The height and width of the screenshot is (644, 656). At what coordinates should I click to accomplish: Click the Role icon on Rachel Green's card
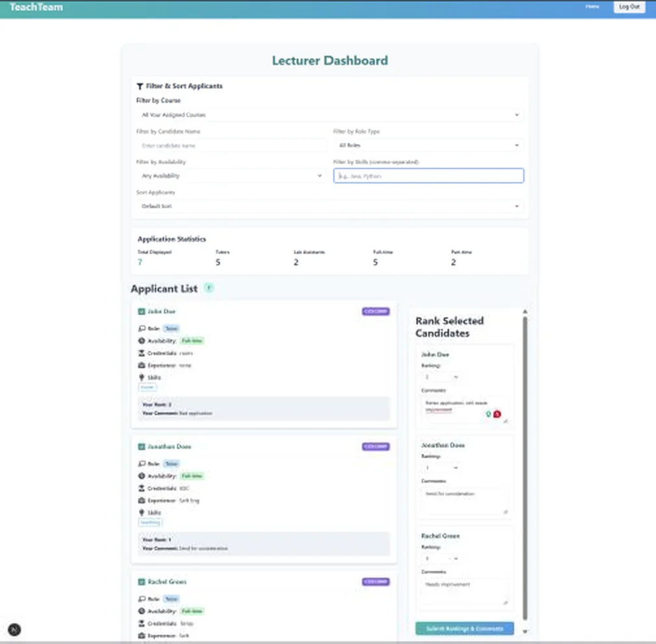142,599
